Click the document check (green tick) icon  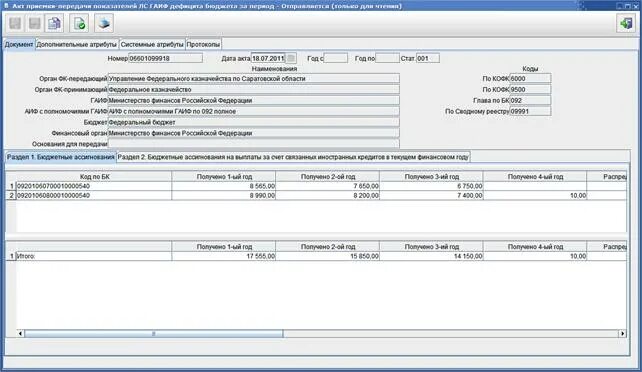point(79,23)
